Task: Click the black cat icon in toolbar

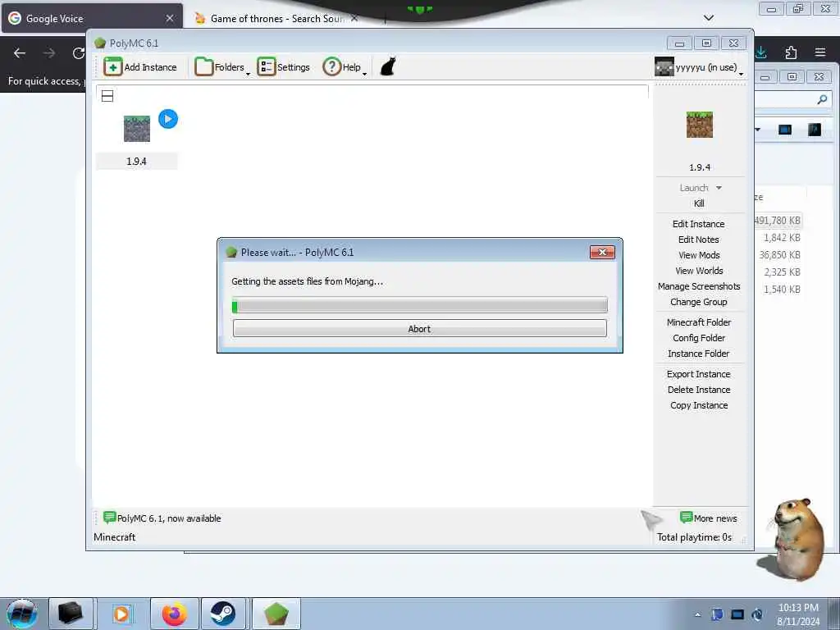Action: click(x=388, y=67)
